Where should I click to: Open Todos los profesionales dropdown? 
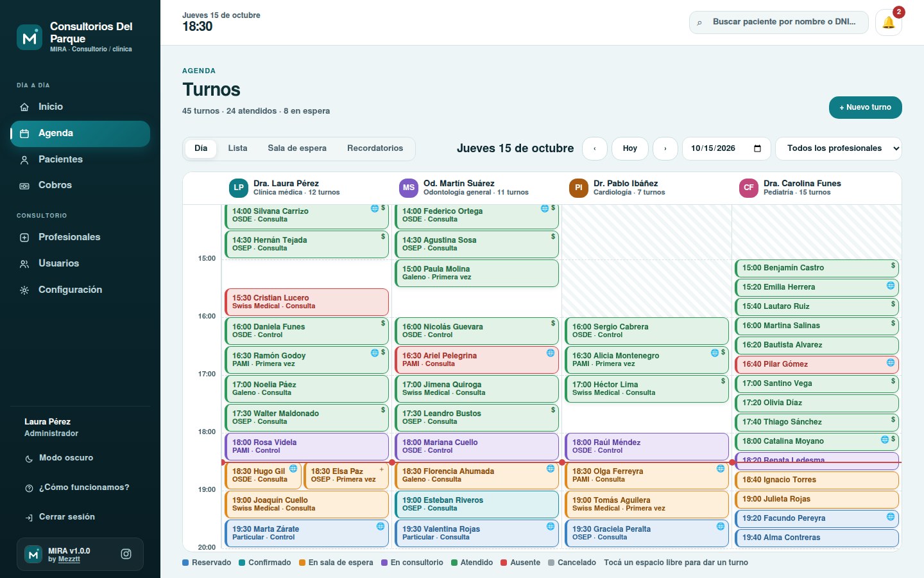(x=839, y=148)
